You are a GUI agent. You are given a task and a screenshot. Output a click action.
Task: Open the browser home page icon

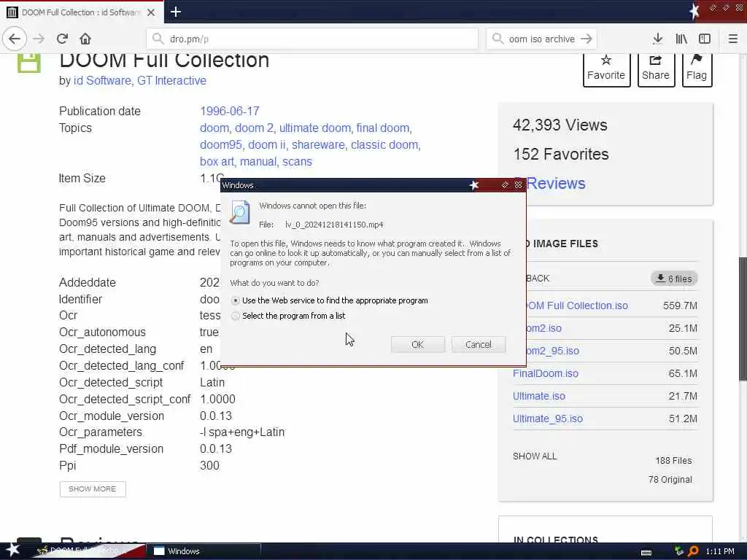point(85,39)
